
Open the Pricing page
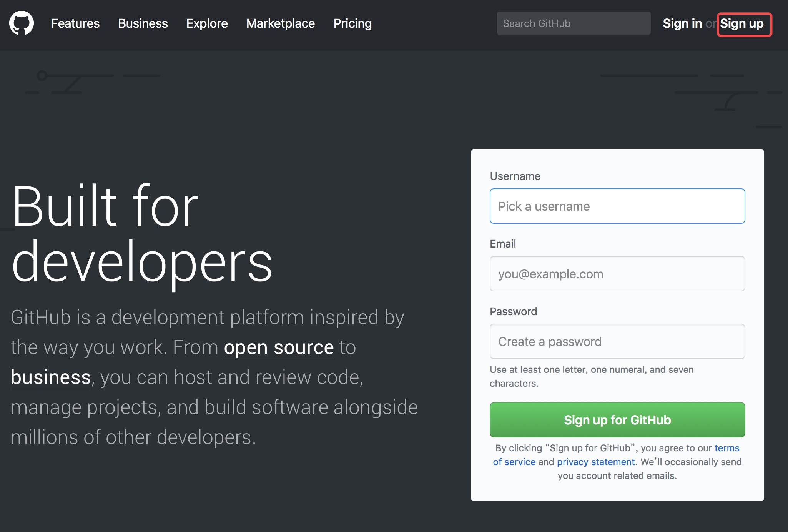coord(352,23)
